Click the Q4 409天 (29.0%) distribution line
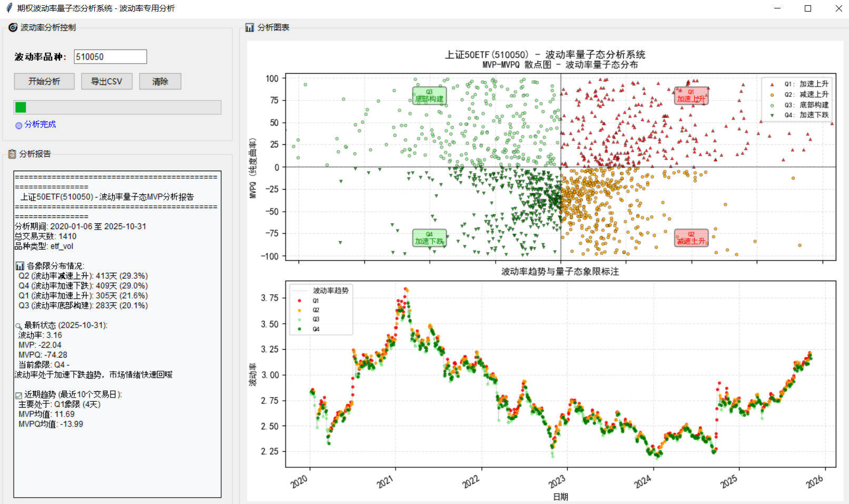The height and width of the screenshot is (504, 849). point(83,286)
